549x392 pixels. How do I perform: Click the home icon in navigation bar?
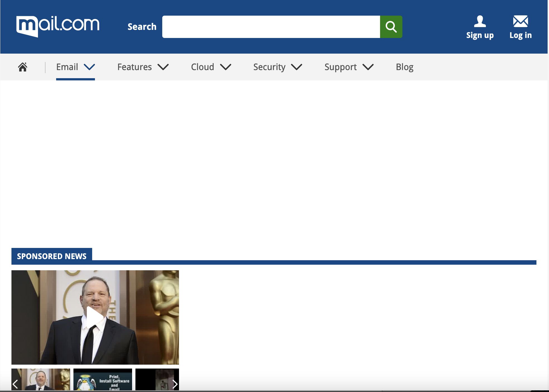pos(23,67)
